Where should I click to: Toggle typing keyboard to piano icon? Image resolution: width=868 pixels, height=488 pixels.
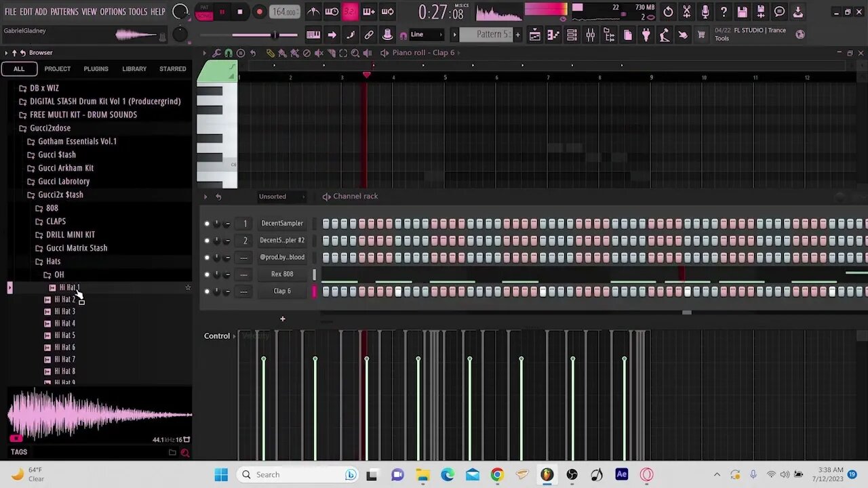point(313,35)
